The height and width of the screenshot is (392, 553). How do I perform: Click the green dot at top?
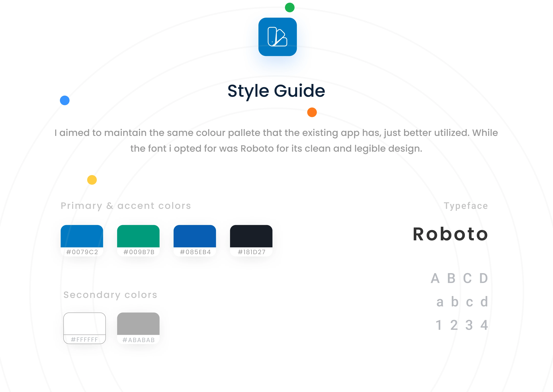click(289, 7)
